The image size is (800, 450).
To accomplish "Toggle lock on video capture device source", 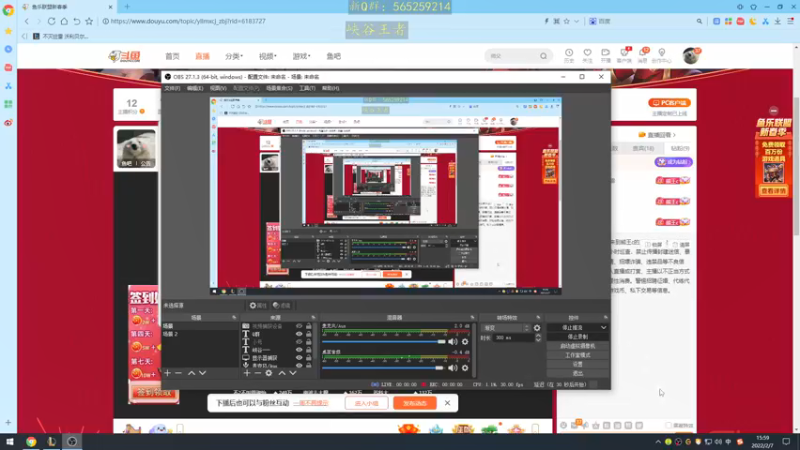I will coord(309,326).
